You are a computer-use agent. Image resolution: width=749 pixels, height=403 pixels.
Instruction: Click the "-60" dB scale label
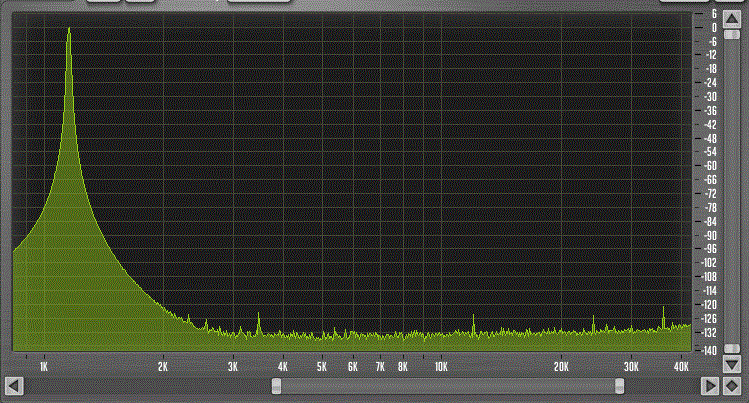click(711, 166)
